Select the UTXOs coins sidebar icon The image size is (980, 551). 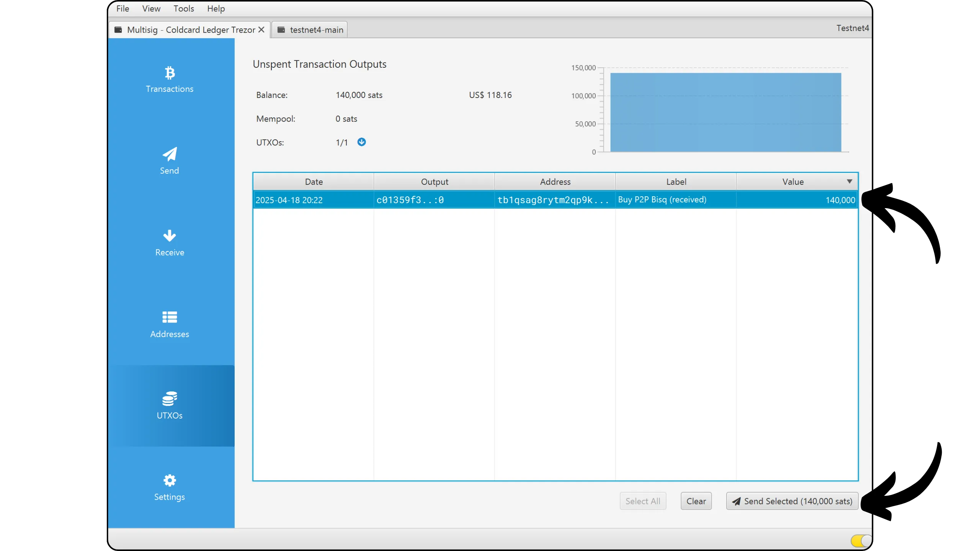tap(170, 399)
